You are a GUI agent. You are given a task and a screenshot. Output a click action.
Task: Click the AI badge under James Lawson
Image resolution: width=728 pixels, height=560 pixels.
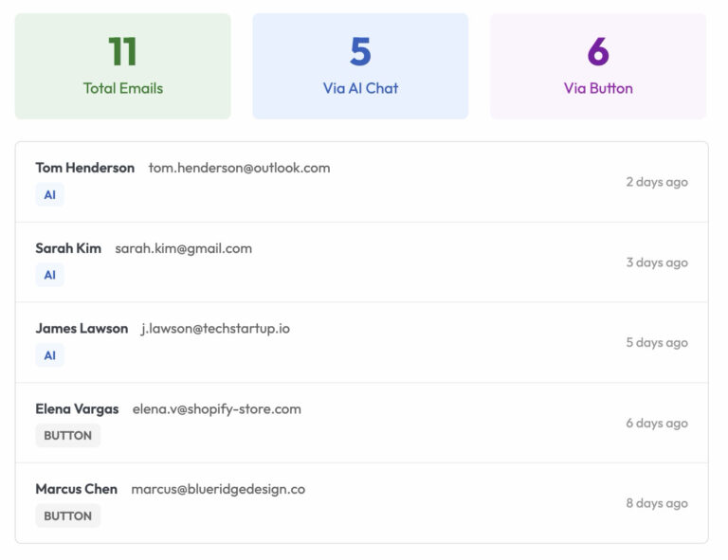pyautogui.click(x=50, y=356)
